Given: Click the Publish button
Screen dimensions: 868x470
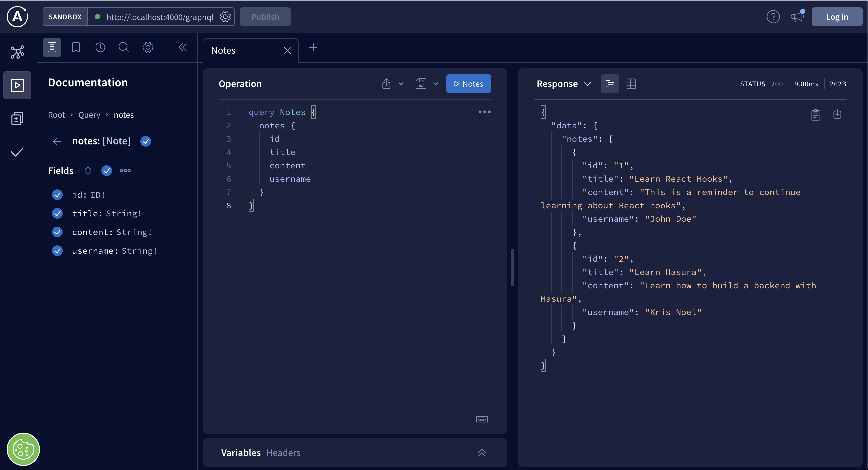Looking at the screenshot, I should [265, 17].
